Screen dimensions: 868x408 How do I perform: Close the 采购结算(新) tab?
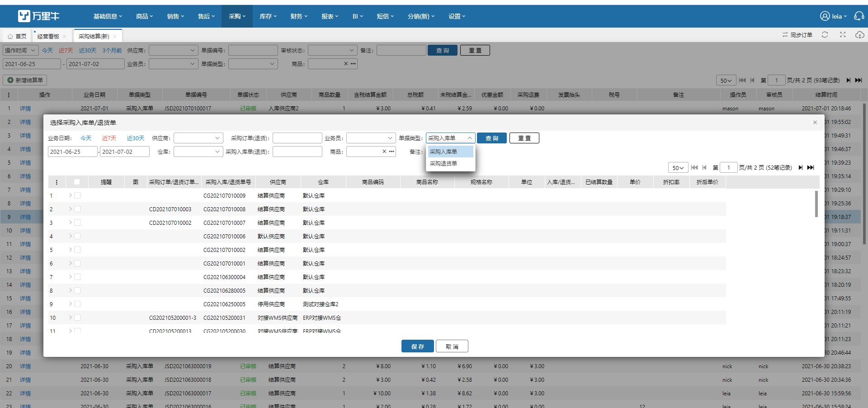115,37
